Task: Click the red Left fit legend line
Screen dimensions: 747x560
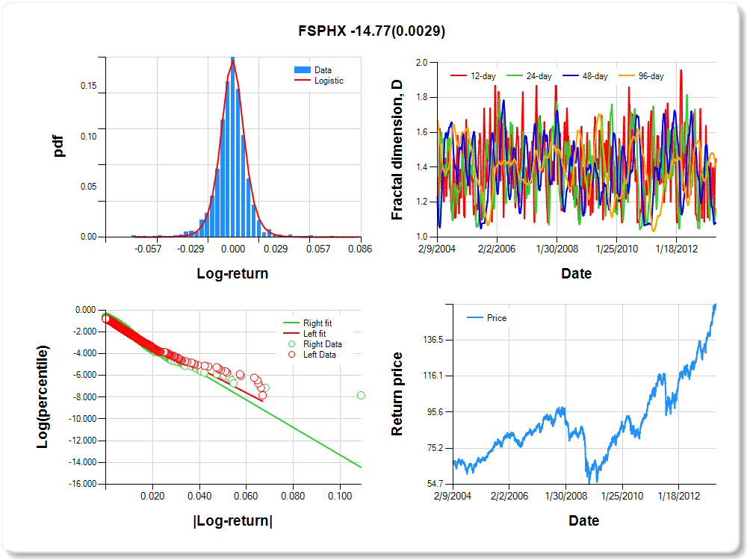Action: [x=291, y=333]
